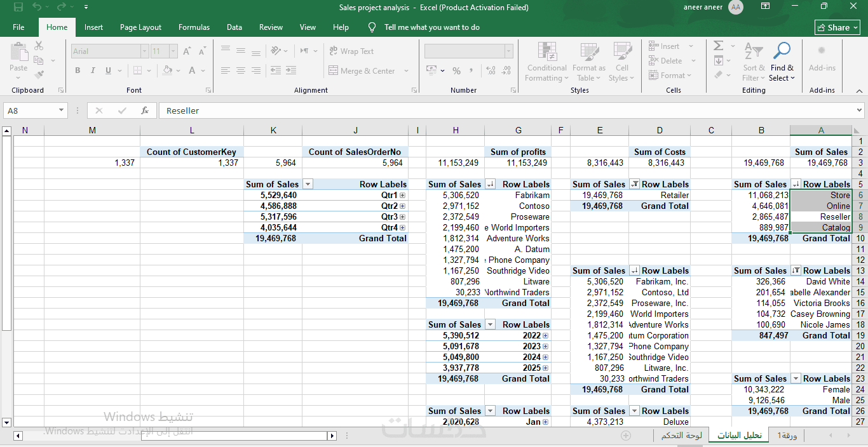This screenshot has height=447, width=868.
Task: Toggle Center horizontal alignment
Action: (x=241, y=70)
